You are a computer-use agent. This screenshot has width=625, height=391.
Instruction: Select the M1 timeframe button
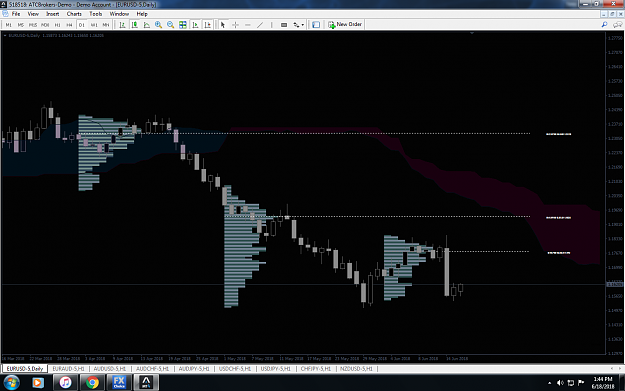pos(8,25)
